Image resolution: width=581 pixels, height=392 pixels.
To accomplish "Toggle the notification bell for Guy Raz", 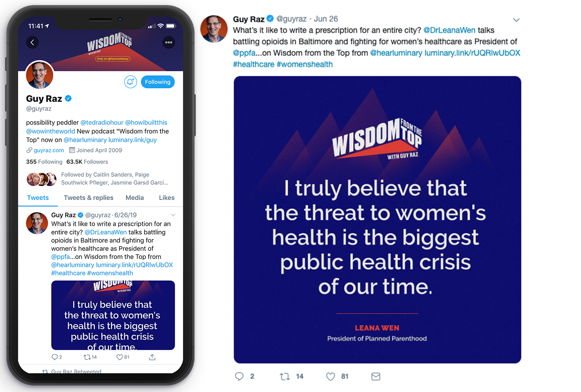I will coord(131,82).
